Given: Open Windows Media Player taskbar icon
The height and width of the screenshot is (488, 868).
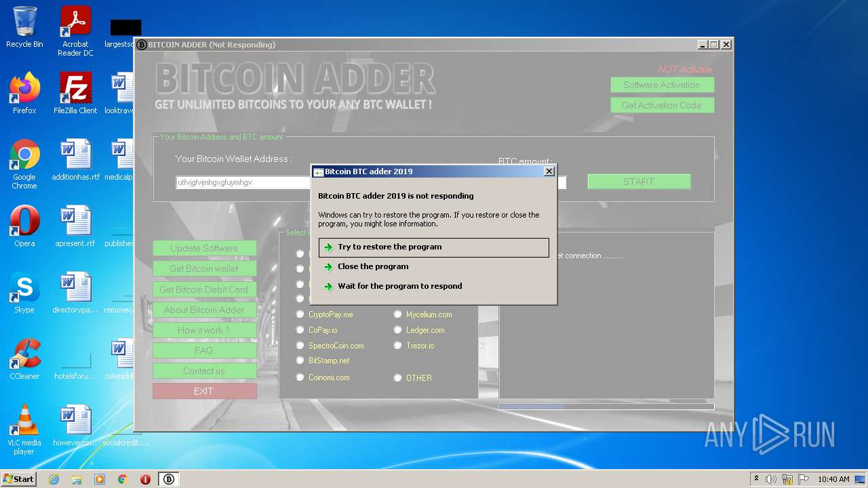Looking at the screenshot, I should point(100,479).
